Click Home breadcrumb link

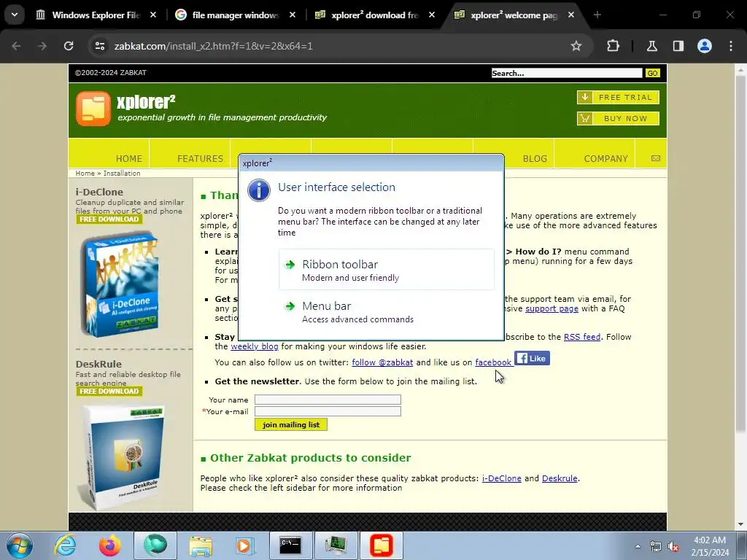(85, 174)
